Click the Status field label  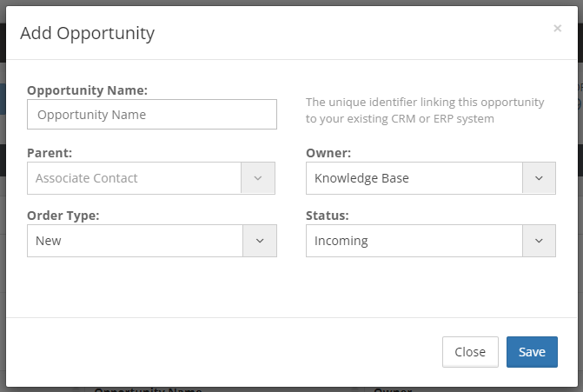tap(328, 216)
